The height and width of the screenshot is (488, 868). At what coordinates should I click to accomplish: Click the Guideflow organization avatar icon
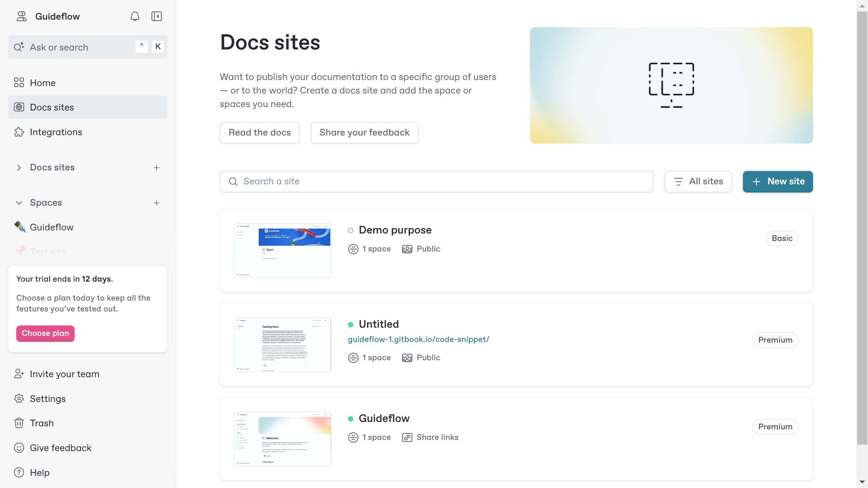click(22, 16)
